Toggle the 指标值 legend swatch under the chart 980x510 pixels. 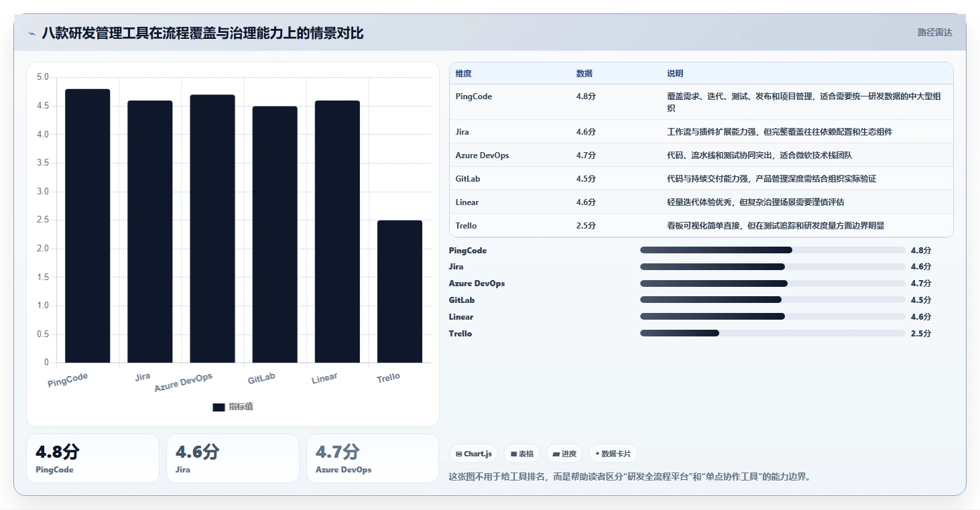(219, 407)
